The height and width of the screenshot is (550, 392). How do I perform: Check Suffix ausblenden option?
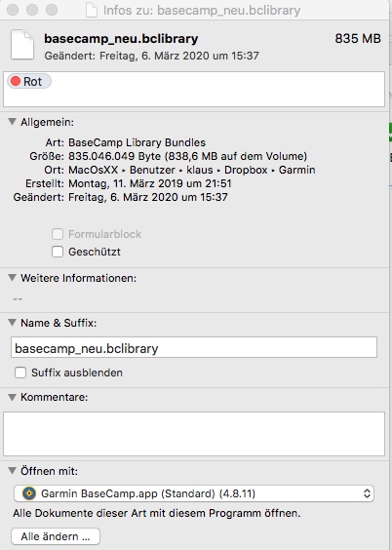coord(20,373)
